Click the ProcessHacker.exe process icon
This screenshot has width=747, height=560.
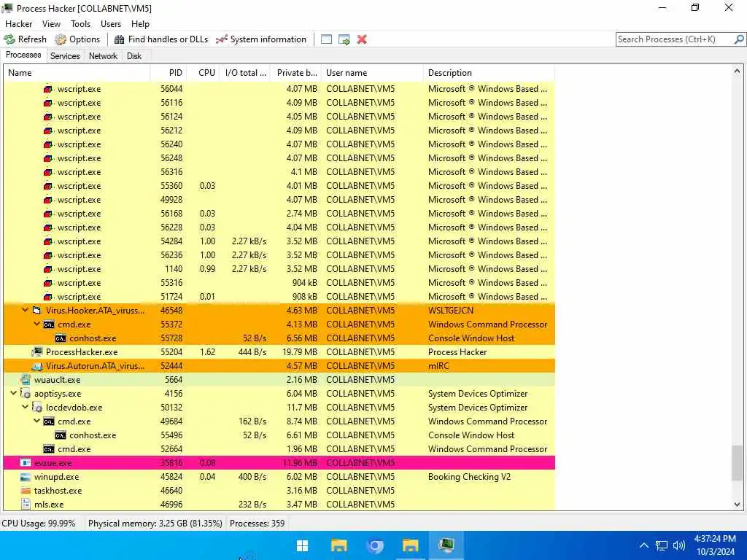[x=36, y=352]
